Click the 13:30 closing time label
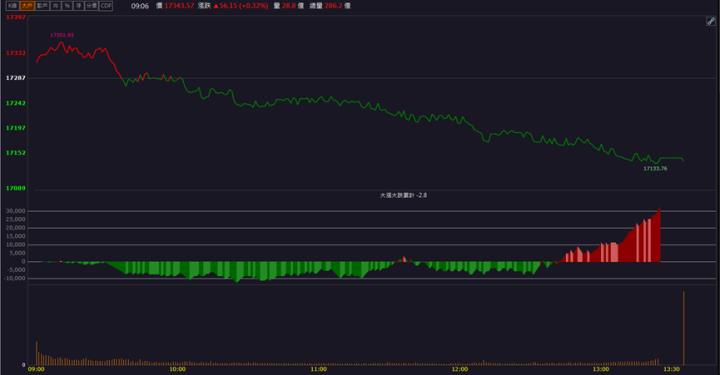This screenshot has height=375, width=720. click(671, 369)
